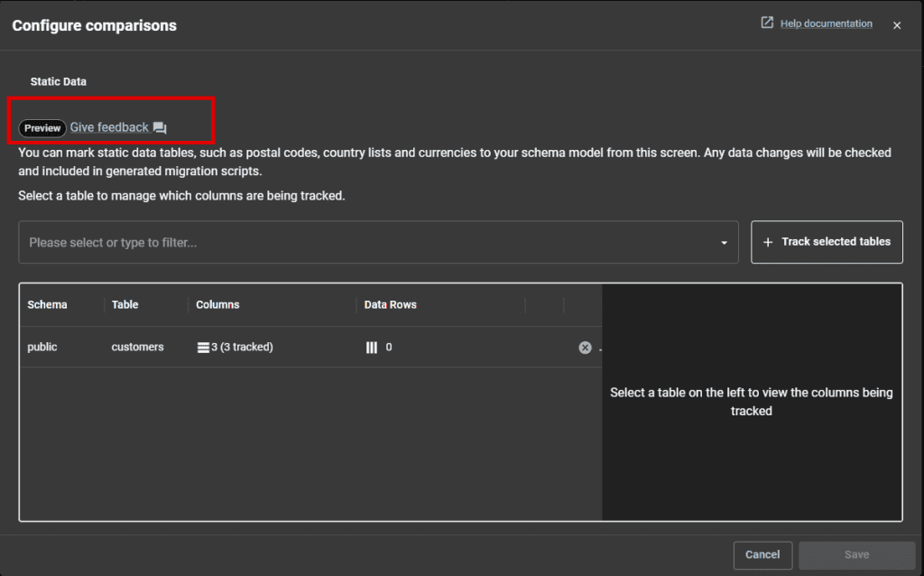Click the Preview badge above the description
The height and width of the screenshot is (576, 924).
point(42,128)
